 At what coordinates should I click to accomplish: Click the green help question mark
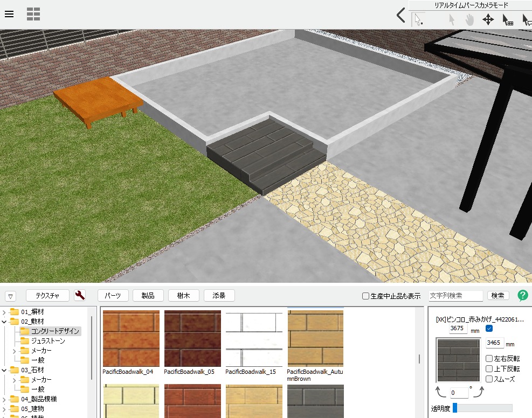(x=522, y=295)
